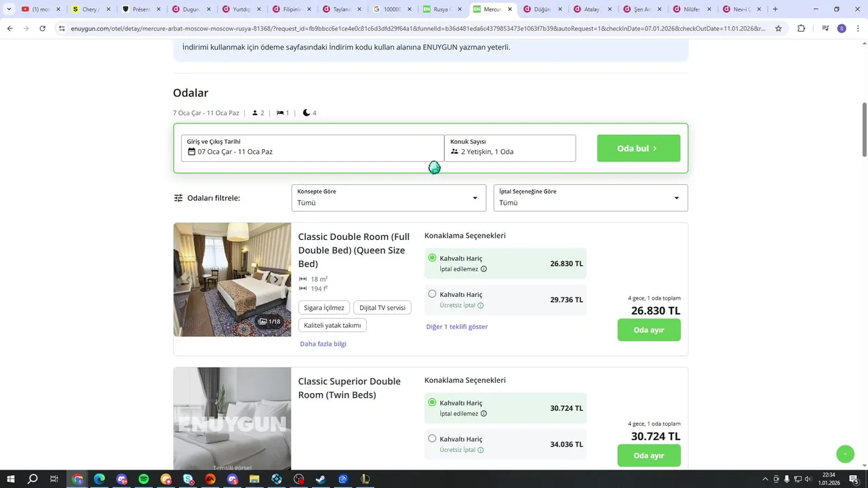
Task: Click Oda ayır for Classic Double Room
Action: pos(648,330)
